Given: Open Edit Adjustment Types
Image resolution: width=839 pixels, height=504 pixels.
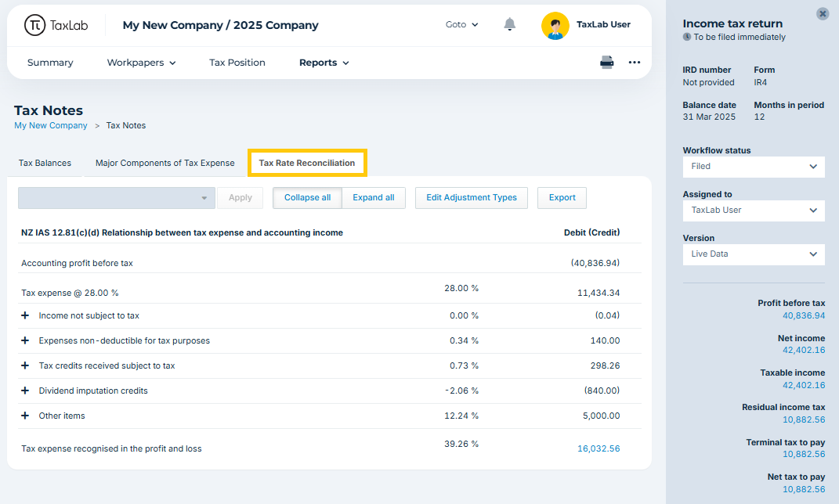Looking at the screenshot, I should (472, 198).
